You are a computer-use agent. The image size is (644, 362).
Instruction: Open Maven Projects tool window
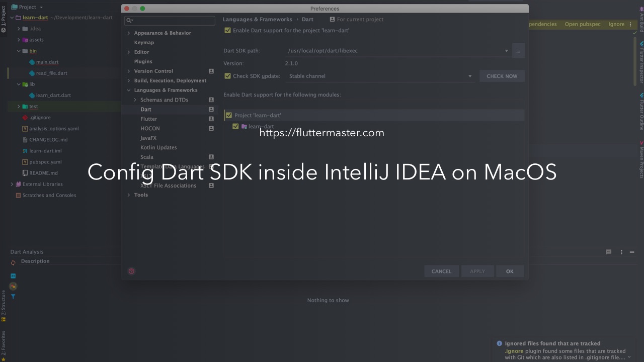pos(641,159)
